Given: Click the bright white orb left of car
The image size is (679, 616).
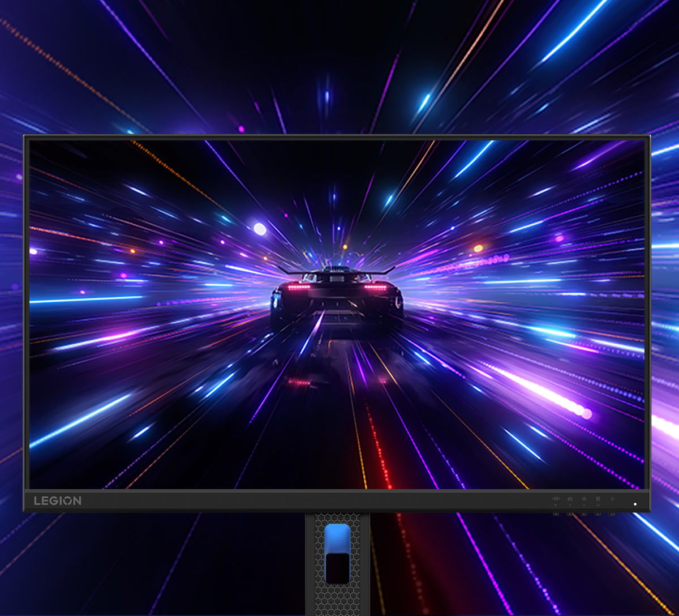Looking at the screenshot, I should pyautogui.click(x=260, y=229).
